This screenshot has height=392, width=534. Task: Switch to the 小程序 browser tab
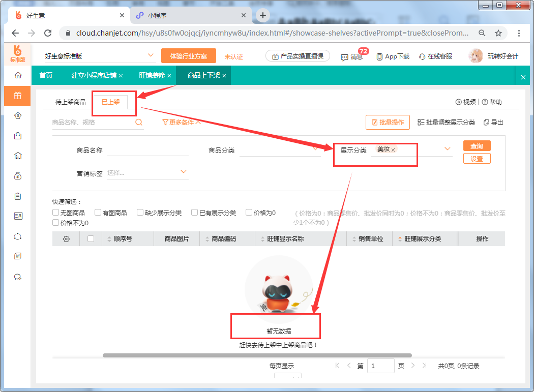(190, 15)
